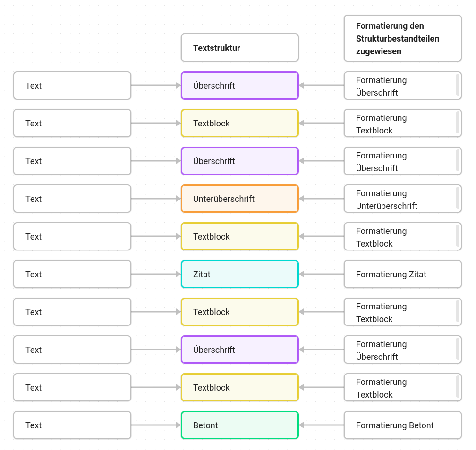
Task: Click the Text node pointing to Unterüberschrift
Action: 72,199
